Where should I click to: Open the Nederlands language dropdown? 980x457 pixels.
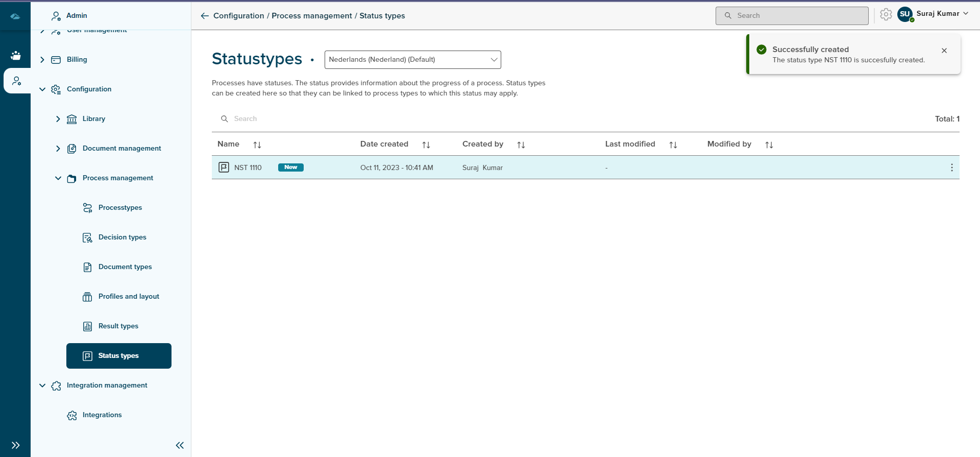tap(412, 60)
